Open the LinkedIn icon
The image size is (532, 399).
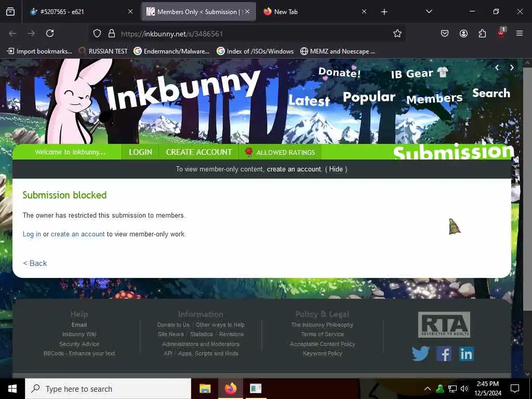click(466, 354)
